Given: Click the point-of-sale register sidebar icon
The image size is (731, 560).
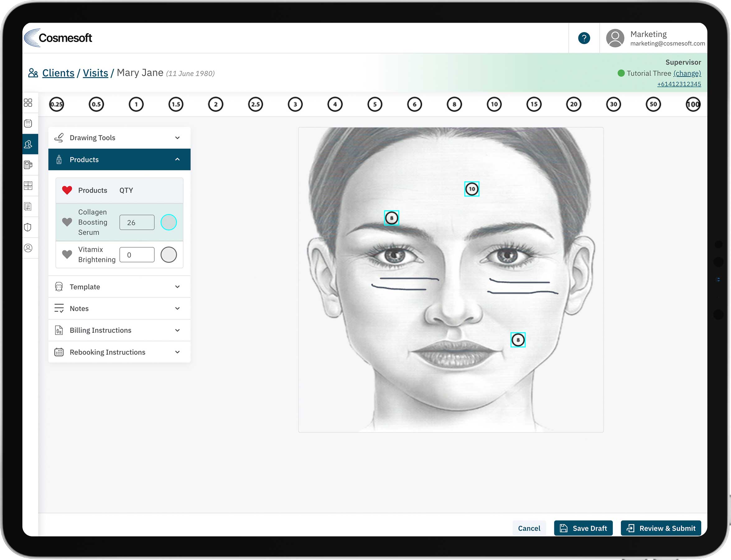Looking at the screenshot, I should [28, 165].
